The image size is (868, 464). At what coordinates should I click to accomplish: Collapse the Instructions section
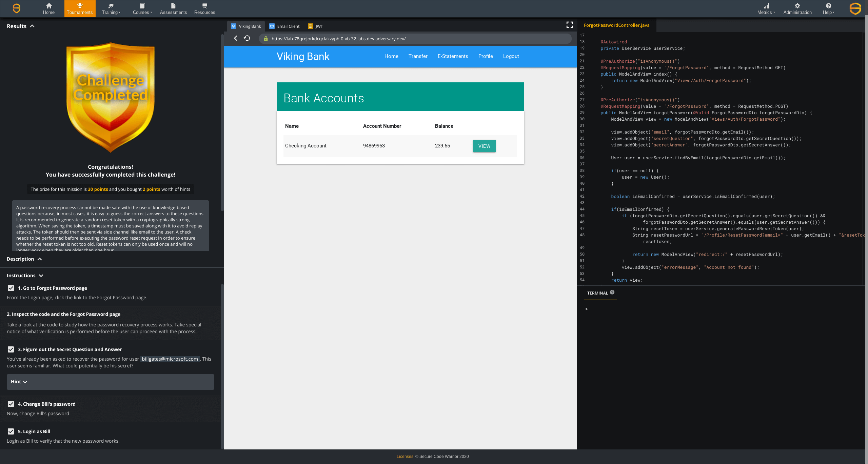[41, 276]
